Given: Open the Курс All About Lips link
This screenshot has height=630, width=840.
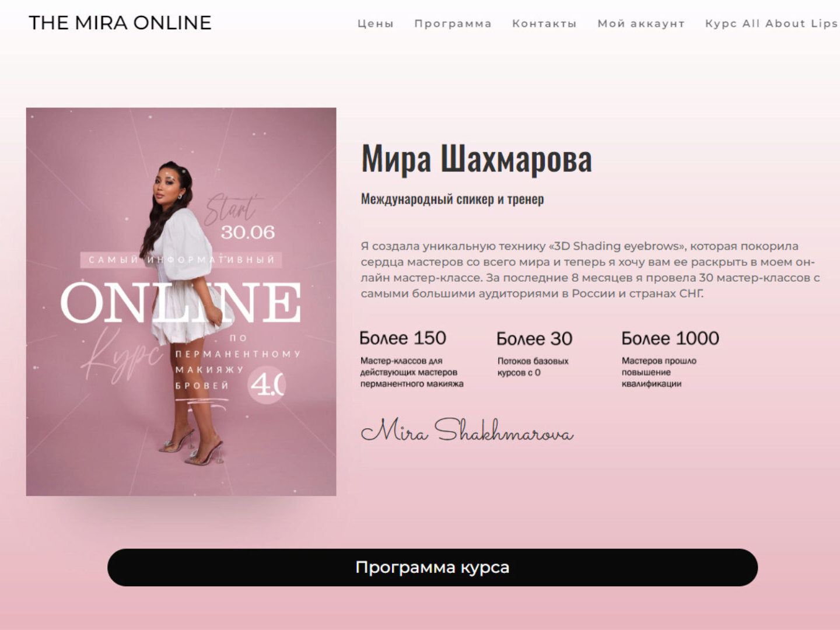Looking at the screenshot, I should 772,24.
